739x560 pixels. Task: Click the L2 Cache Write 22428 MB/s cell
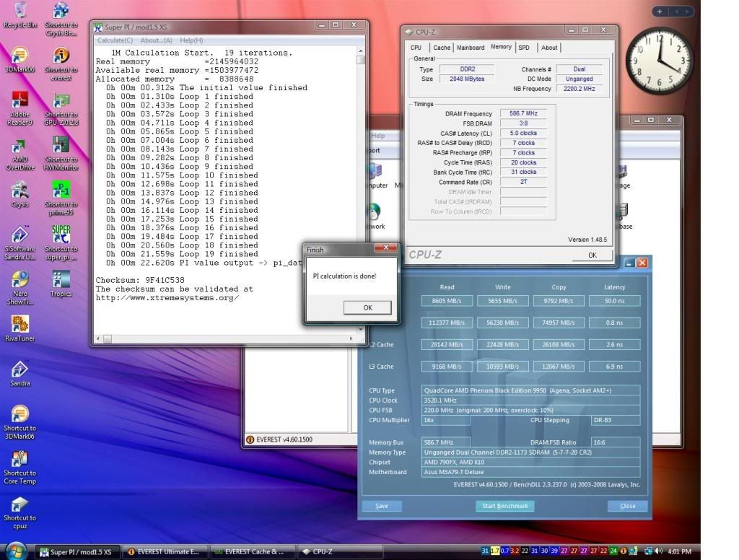pos(502,344)
